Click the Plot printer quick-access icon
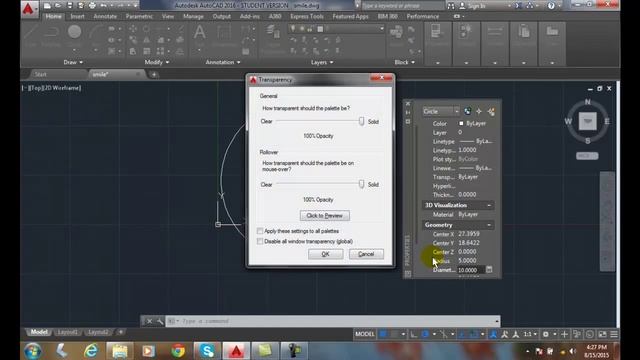Screen dimensions: 640x360 tap(92, 6)
